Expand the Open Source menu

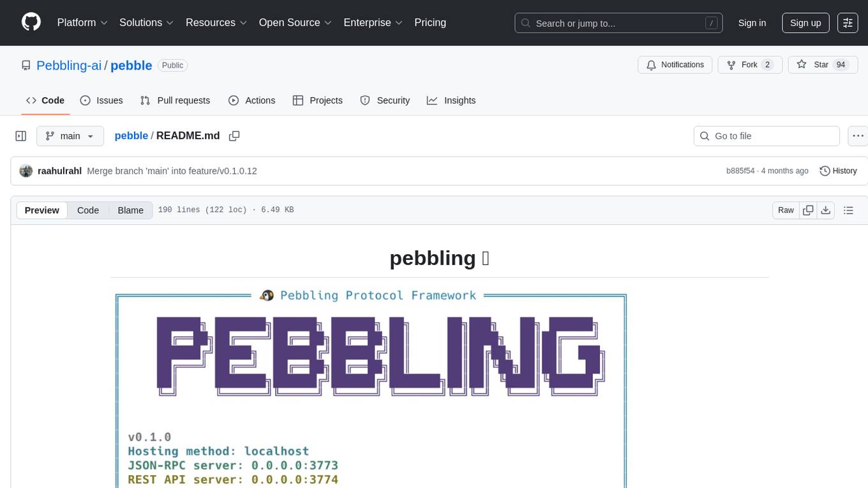coord(295,22)
